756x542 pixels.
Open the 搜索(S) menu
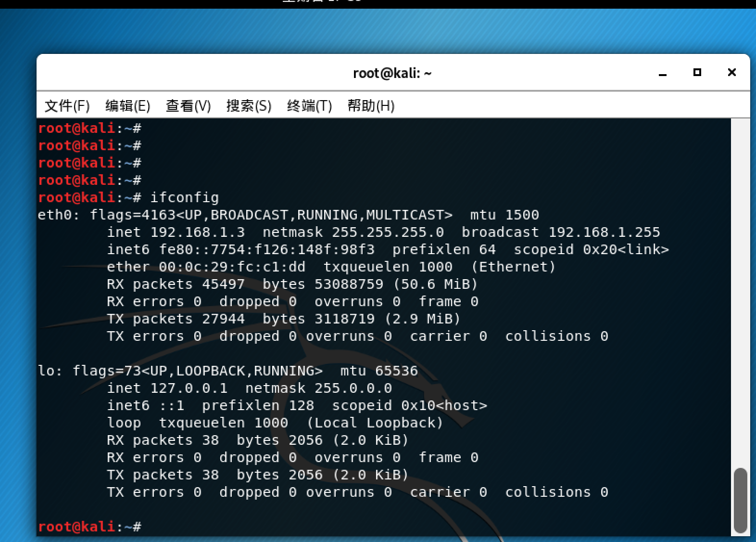pos(249,105)
